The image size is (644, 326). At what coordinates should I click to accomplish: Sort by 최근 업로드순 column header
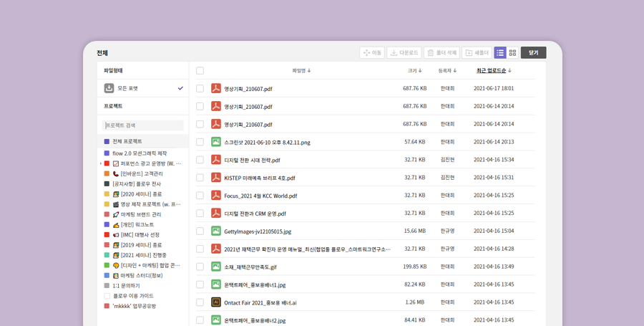tap(494, 71)
